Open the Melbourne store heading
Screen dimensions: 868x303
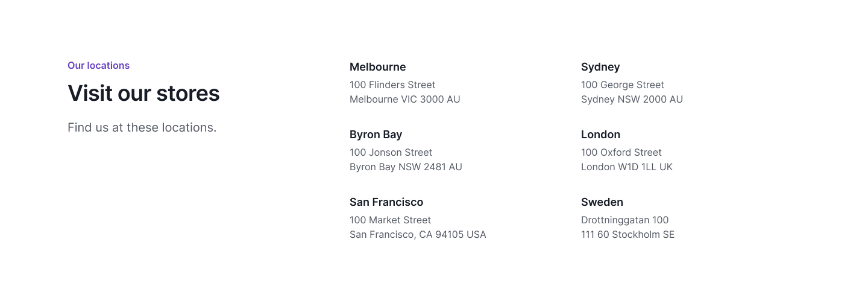(378, 66)
